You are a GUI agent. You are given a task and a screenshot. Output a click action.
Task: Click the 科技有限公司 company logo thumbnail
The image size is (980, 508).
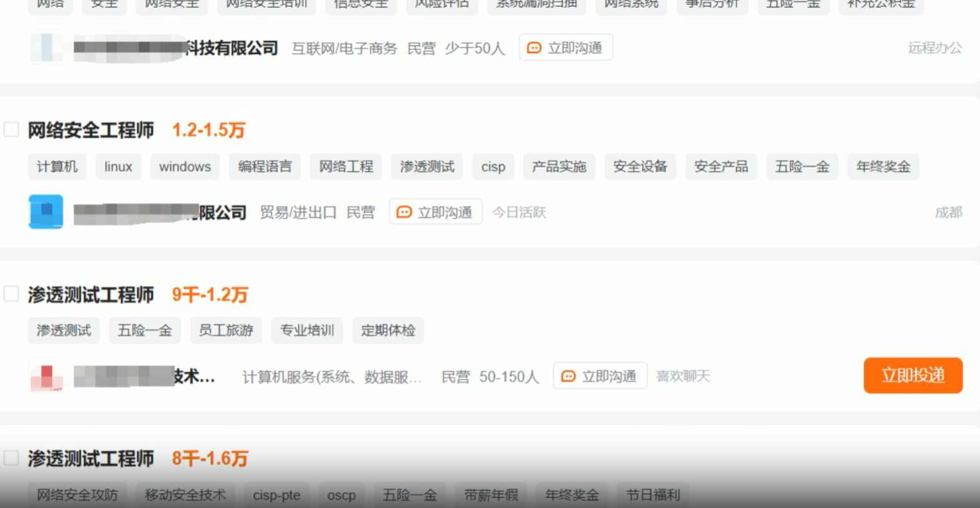pyautogui.click(x=46, y=47)
